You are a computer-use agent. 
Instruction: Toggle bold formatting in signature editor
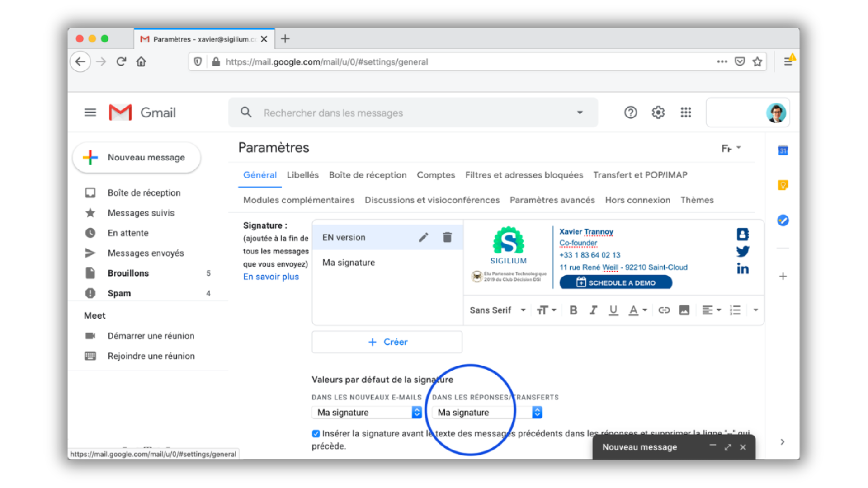point(573,310)
